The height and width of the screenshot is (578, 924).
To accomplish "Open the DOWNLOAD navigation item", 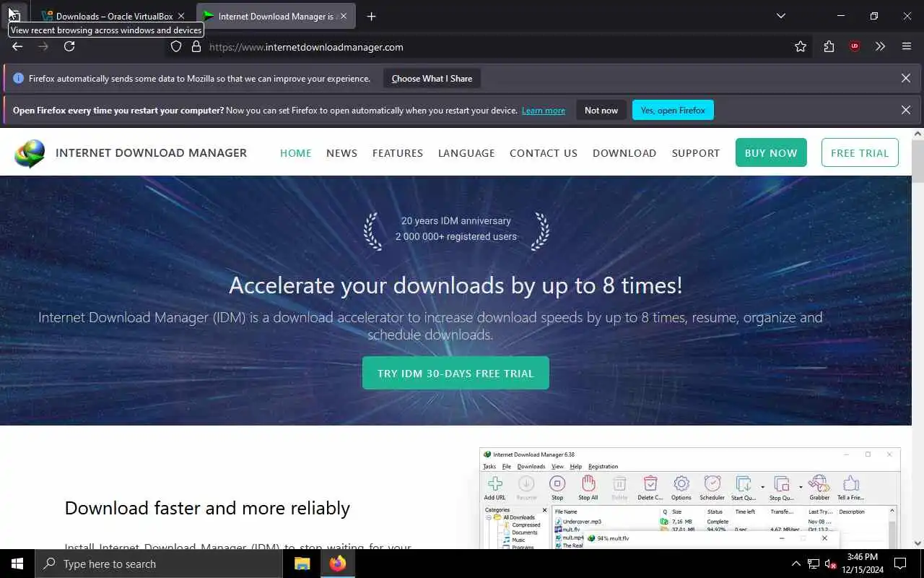I will (x=624, y=153).
